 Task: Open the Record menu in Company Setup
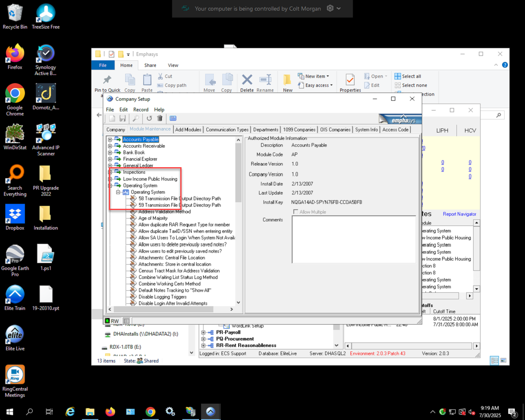tap(141, 110)
